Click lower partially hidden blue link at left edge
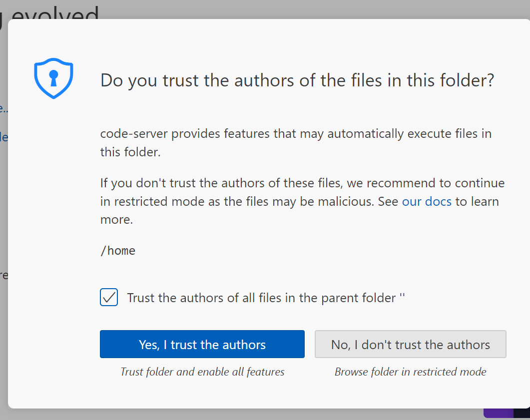530x420 pixels. [3, 136]
